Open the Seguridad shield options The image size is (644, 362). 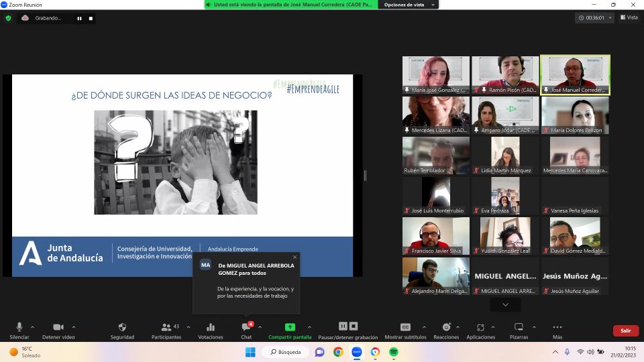pos(122,327)
